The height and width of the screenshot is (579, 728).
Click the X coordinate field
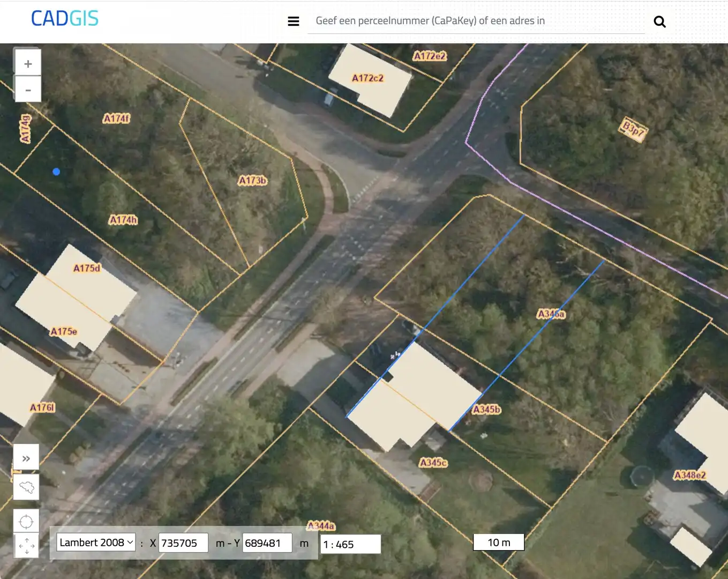point(183,543)
